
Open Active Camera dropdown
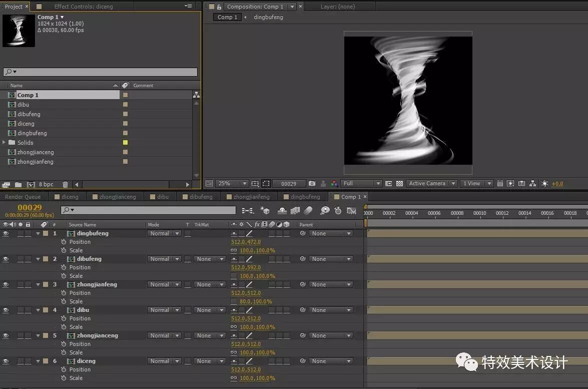(x=432, y=183)
